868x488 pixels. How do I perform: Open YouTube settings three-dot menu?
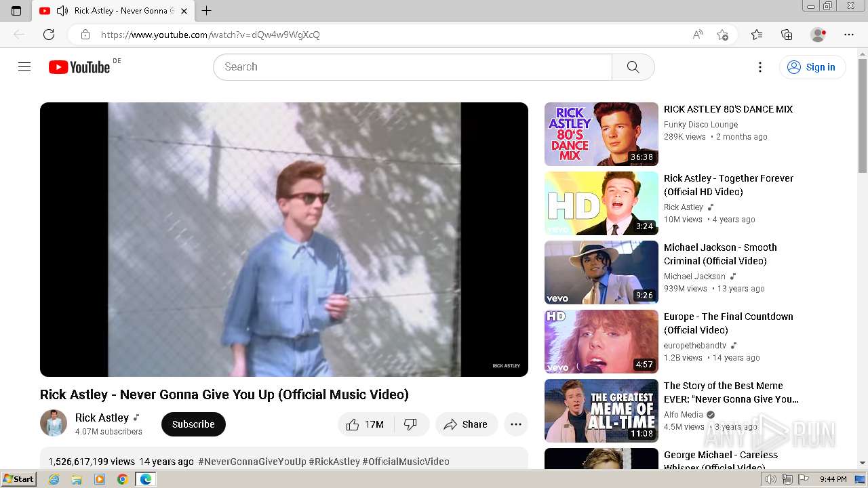[760, 66]
